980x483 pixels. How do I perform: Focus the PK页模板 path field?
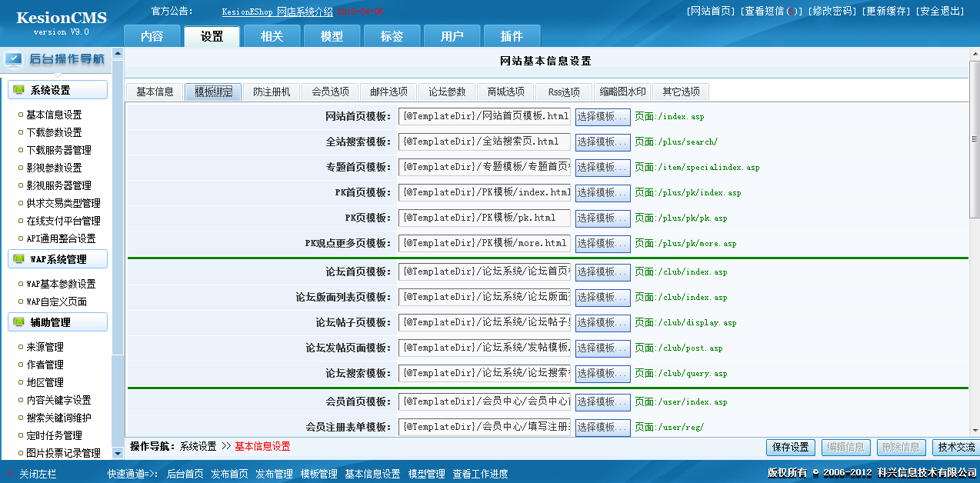(485, 218)
